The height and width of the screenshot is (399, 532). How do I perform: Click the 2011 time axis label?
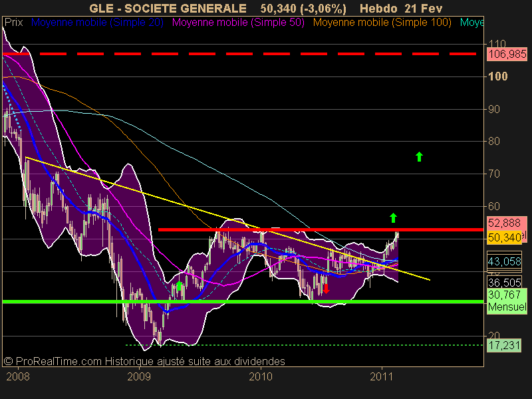click(382, 376)
